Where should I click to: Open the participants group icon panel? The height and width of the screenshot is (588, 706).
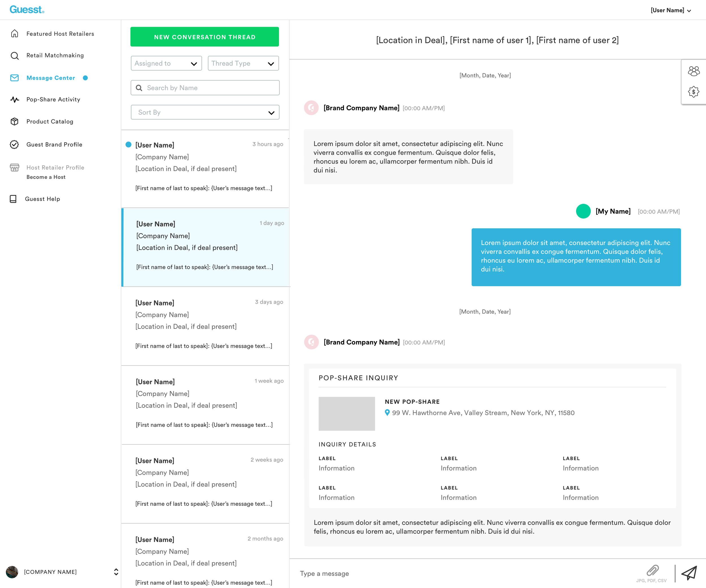(694, 71)
